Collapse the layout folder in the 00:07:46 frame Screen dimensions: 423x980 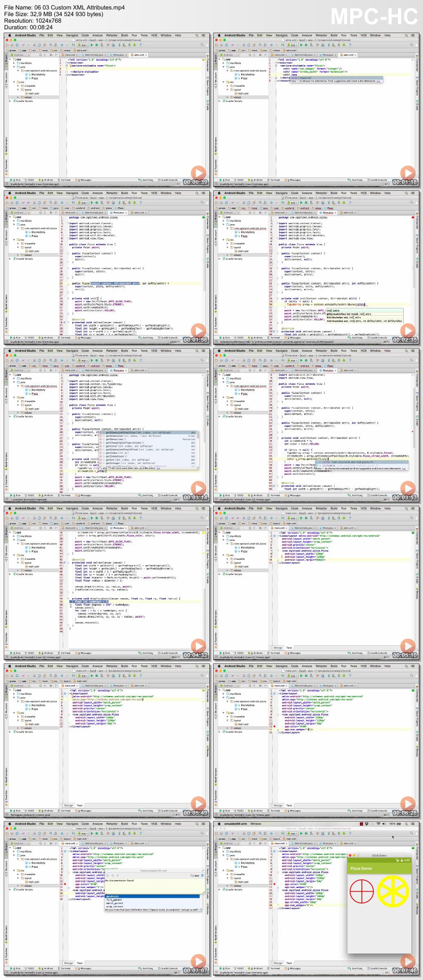(x=228, y=878)
